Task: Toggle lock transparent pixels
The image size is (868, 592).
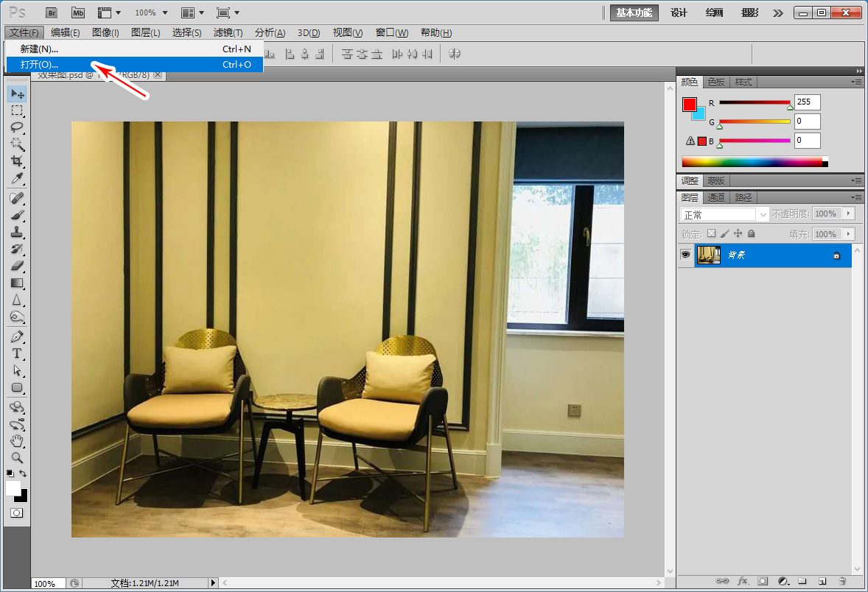Action: (711, 233)
